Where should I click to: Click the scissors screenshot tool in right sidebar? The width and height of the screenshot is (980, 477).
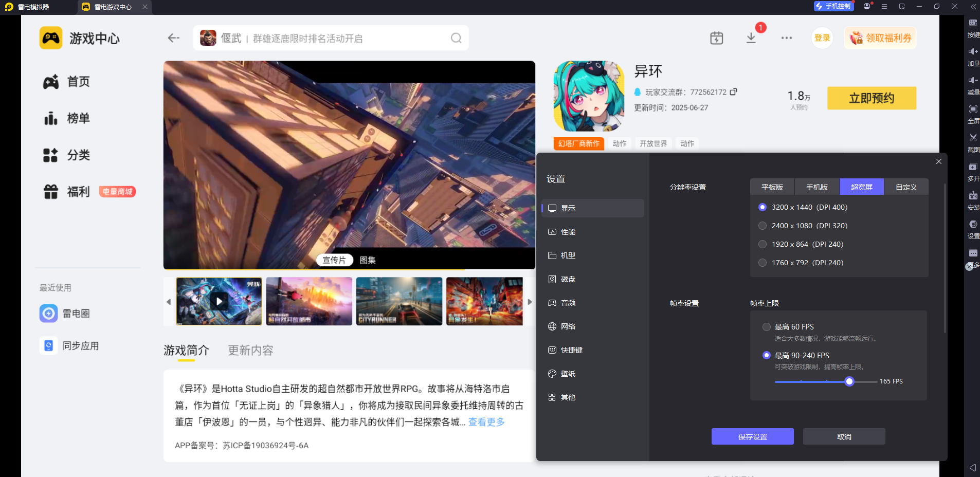[x=973, y=138]
